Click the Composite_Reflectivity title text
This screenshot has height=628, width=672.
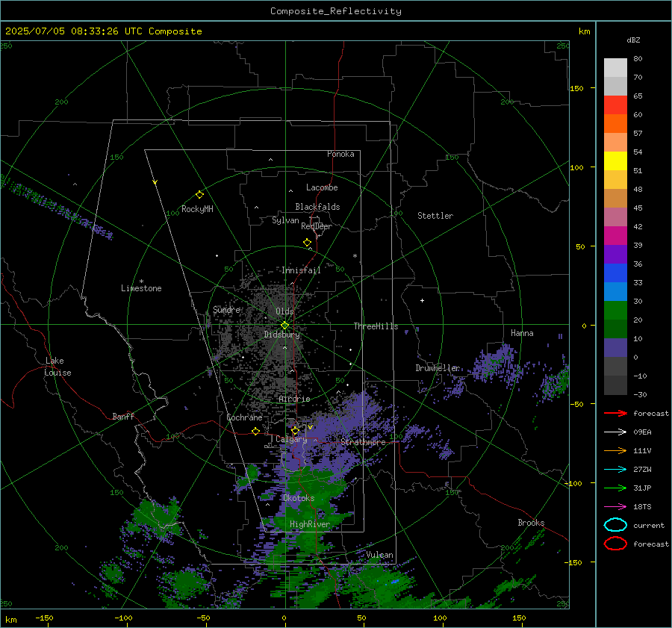coord(336,10)
